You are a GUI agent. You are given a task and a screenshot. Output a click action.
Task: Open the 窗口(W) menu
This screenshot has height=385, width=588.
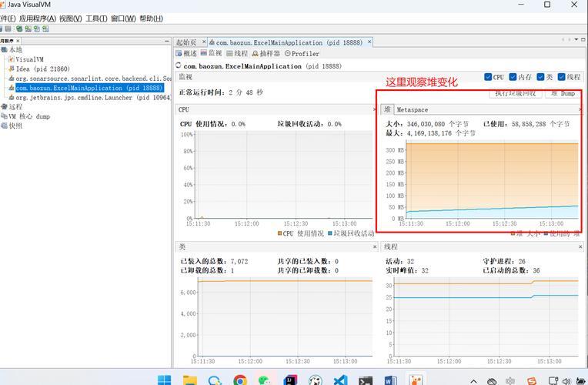(x=123, y=18)
